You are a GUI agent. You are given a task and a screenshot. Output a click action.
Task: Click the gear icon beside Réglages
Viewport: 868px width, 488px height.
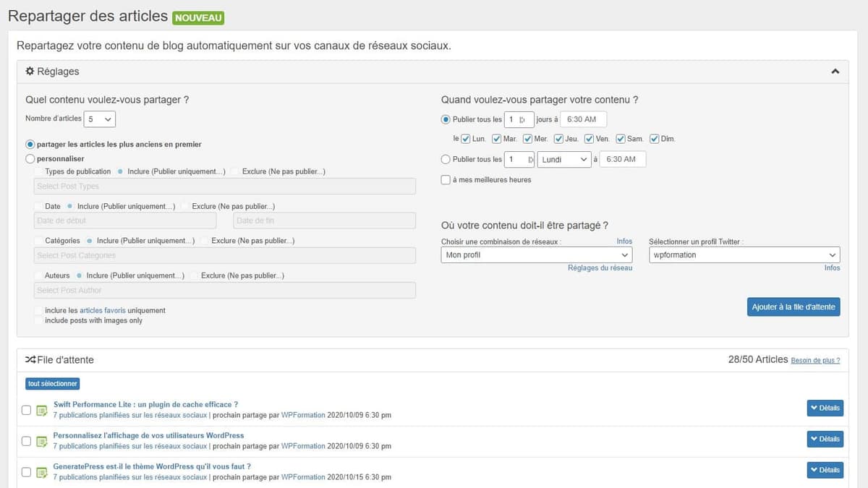[x=29, y=71]
